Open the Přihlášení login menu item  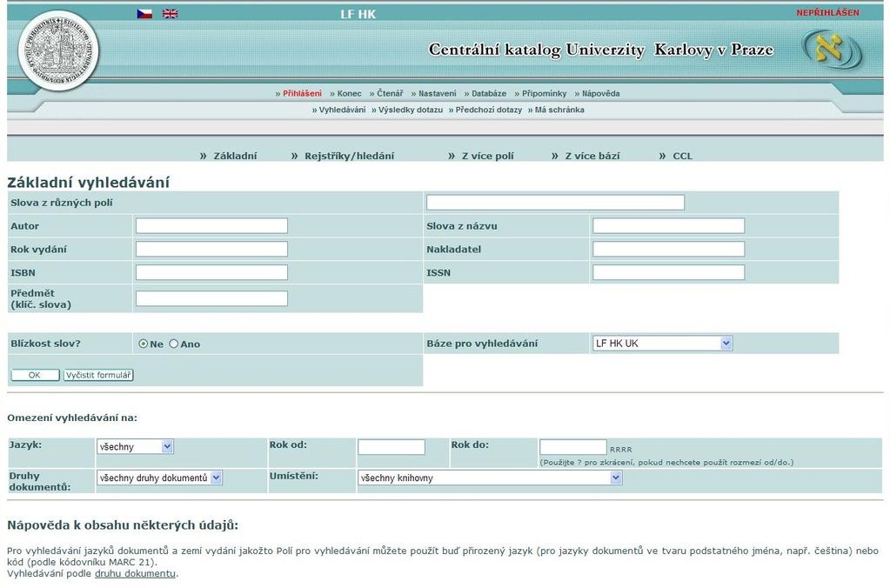(x=302, y=94)
